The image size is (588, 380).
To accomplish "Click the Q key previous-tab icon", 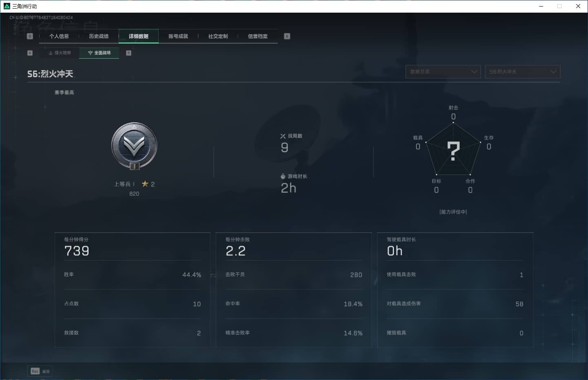I will [x=30, y=36].
